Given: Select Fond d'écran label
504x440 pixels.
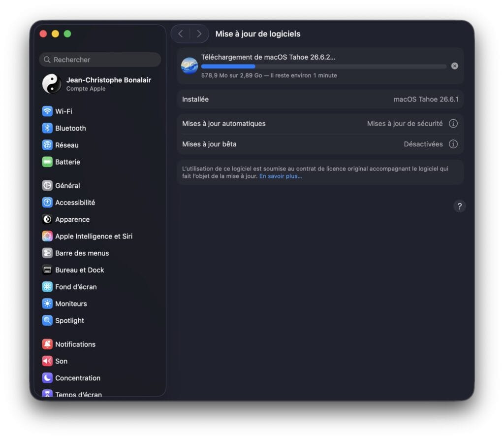Looking at the screenshot, I should click(x=76, y=287).
